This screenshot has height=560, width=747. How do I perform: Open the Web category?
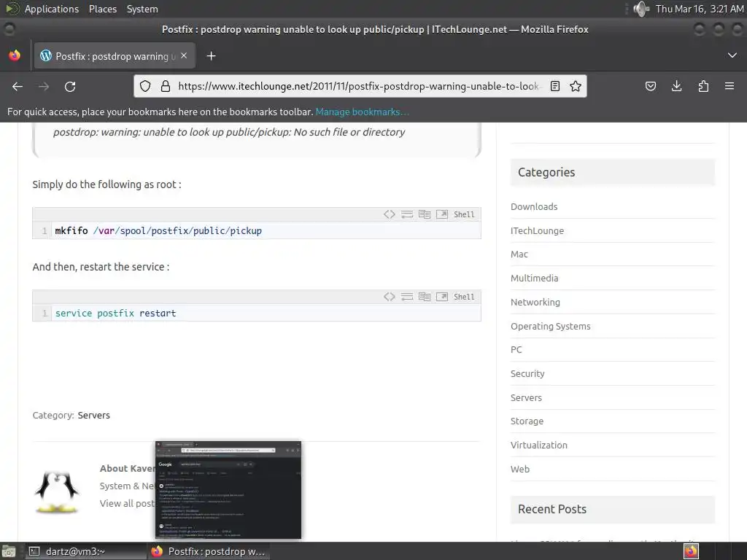(519, 469)
